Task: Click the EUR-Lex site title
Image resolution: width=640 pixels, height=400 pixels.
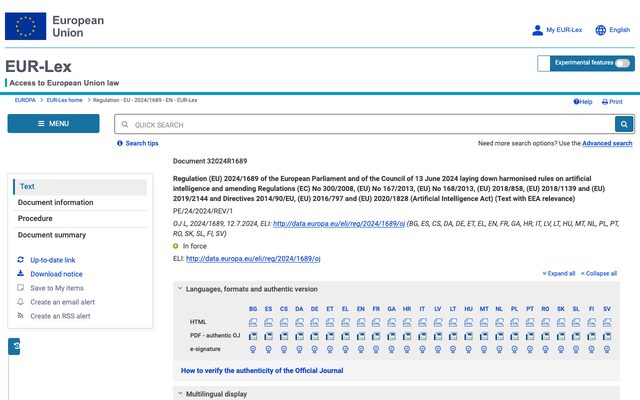Action: pos(38,67)
